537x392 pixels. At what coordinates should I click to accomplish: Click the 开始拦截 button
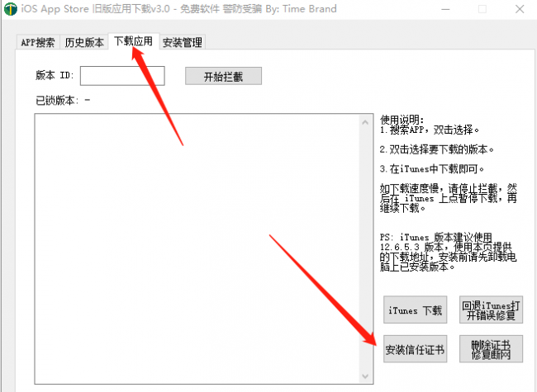point(223,76)
